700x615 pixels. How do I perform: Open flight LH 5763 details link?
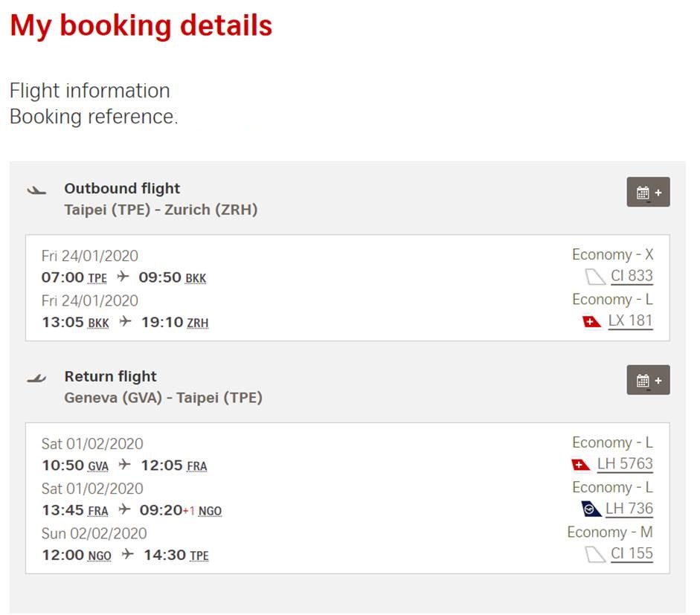click(625, 464)
